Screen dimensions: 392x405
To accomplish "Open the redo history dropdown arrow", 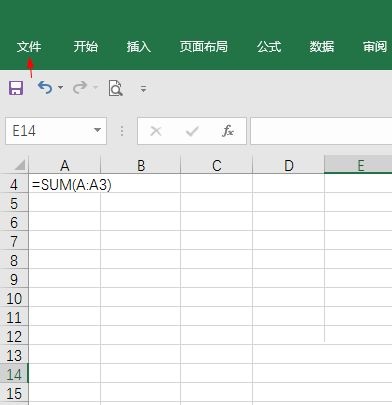I will (95, 88).
